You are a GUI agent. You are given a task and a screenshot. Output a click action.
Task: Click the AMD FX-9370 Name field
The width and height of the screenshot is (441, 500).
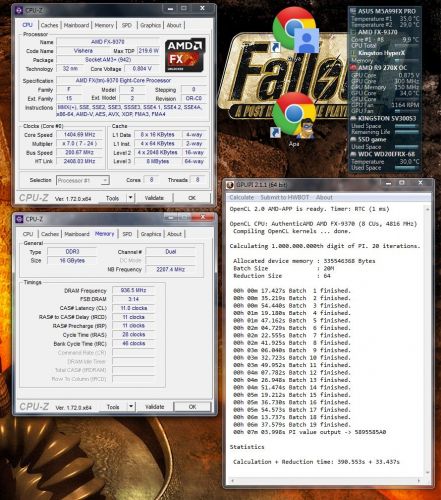point(107,42)
